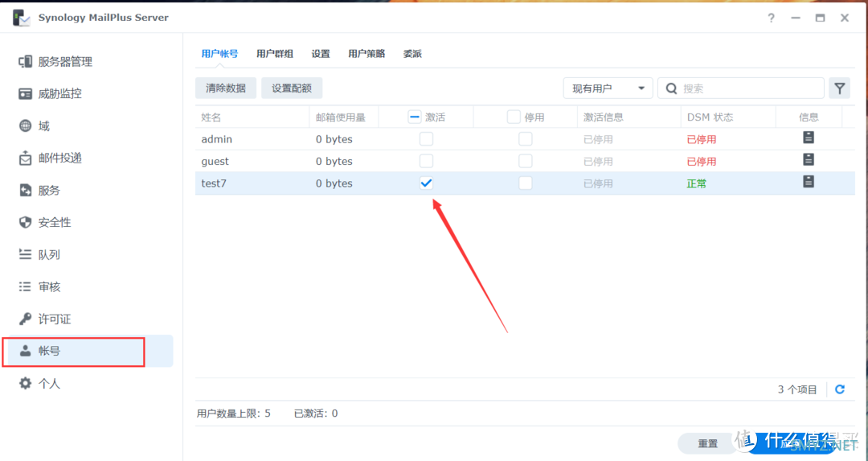The width and height of the screenshot is (868, 461).
Task: Check the 停用 box for test7
Action: pos(525,183)
